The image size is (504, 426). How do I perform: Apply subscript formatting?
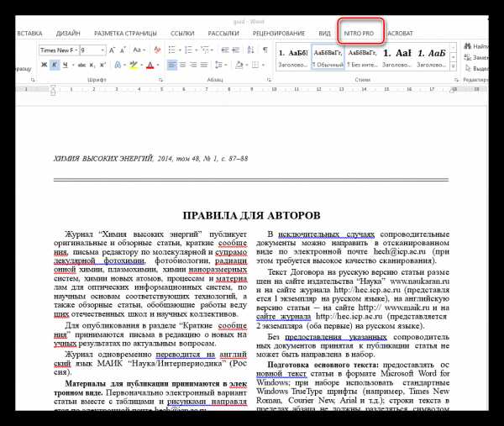pyautogui.click(x=89, y=65)
